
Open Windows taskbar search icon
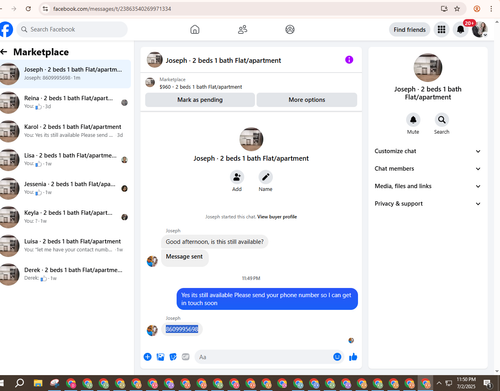click(20, 383)
